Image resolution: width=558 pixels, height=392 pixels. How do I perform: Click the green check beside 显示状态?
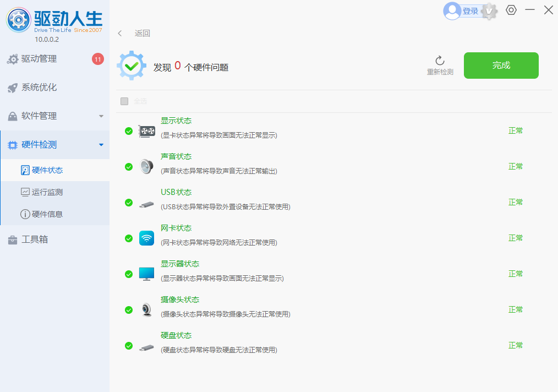[129, 131]
